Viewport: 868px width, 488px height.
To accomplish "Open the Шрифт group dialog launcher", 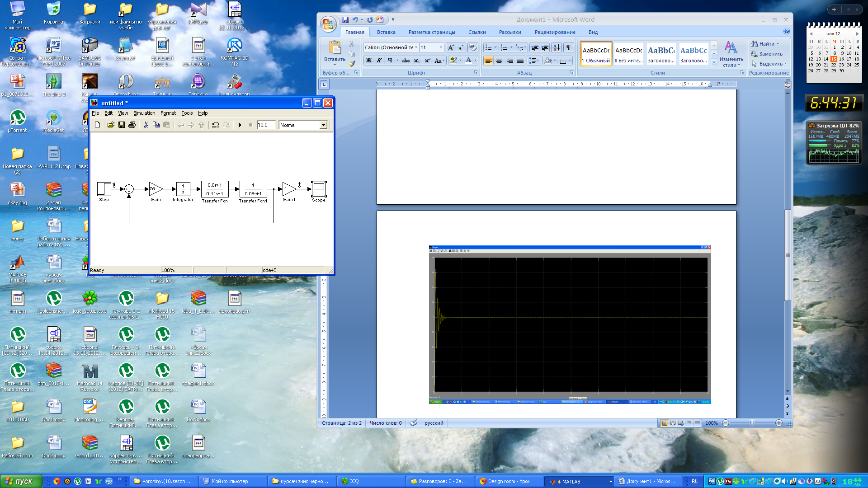I will pyautogui.click(x=476, y=73).
